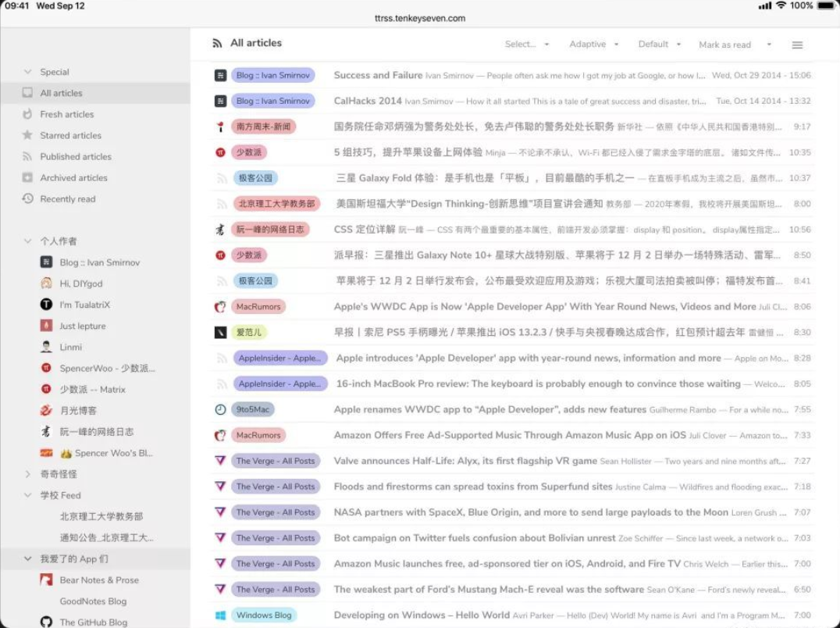Screen dimensions: 840x628
Task: Click the 月光博客 feed icon
Action: [x=47, y=410]
